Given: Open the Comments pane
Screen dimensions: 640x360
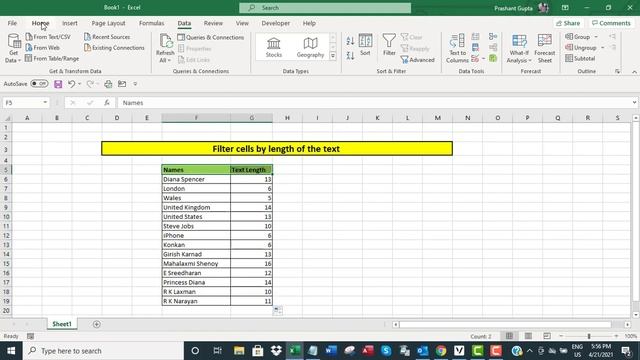Looking at the screenshot, I should pyautogui.click(x=611, y=23).
